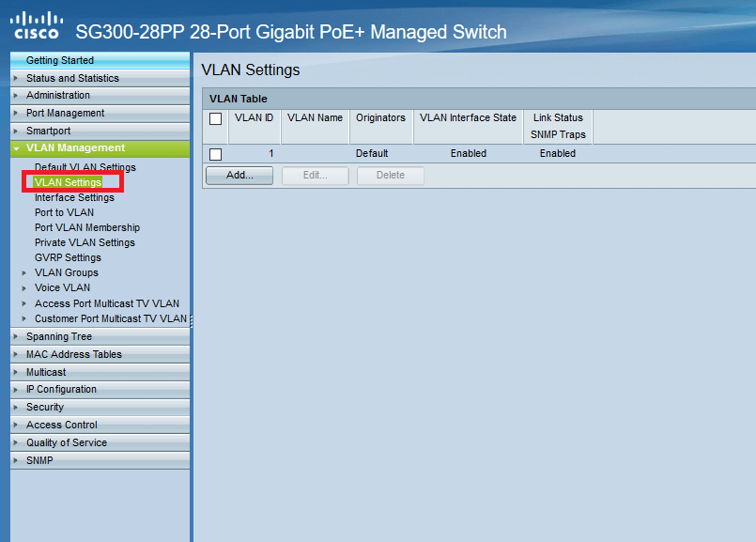
Task: Select the Security menu item
Action: (100, 408)
